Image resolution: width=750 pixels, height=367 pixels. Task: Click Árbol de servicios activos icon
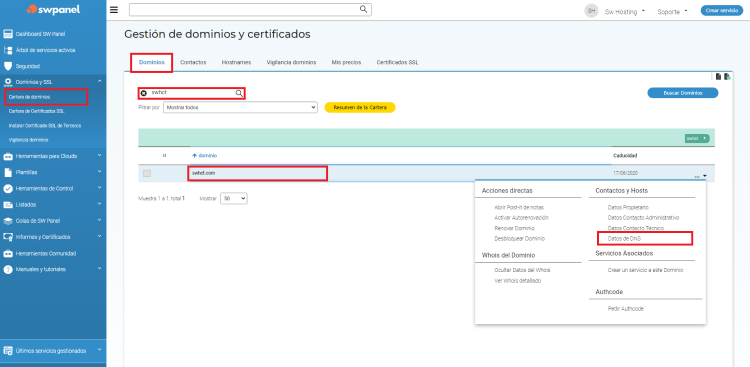pos(8,50)
